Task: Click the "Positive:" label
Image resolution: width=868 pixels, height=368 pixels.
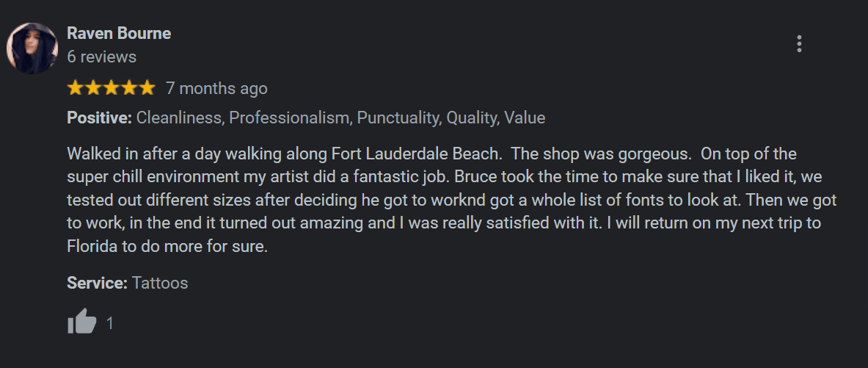Action: coord(99,118)
